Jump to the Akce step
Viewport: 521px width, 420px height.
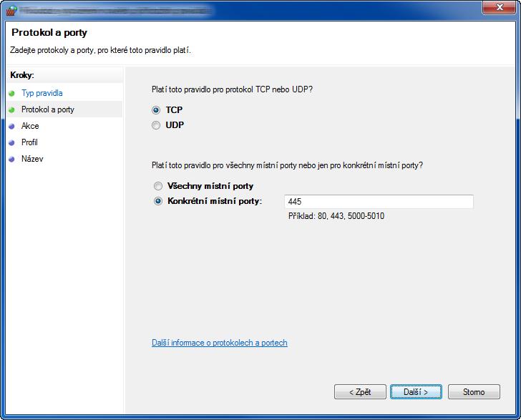30,126
